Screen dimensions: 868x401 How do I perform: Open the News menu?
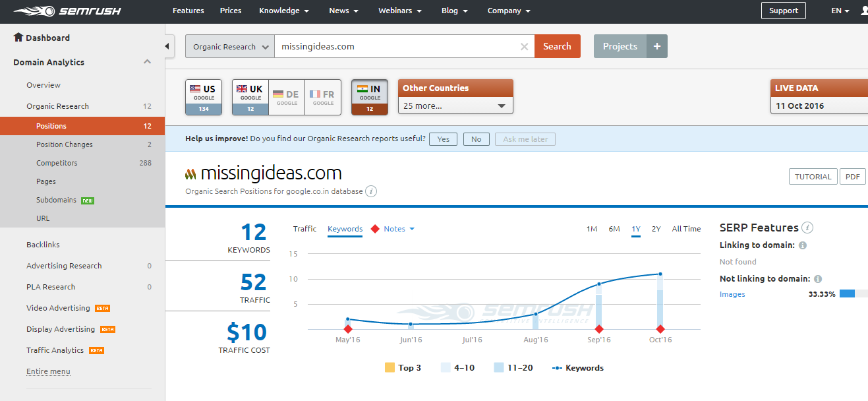click(344, 11)
